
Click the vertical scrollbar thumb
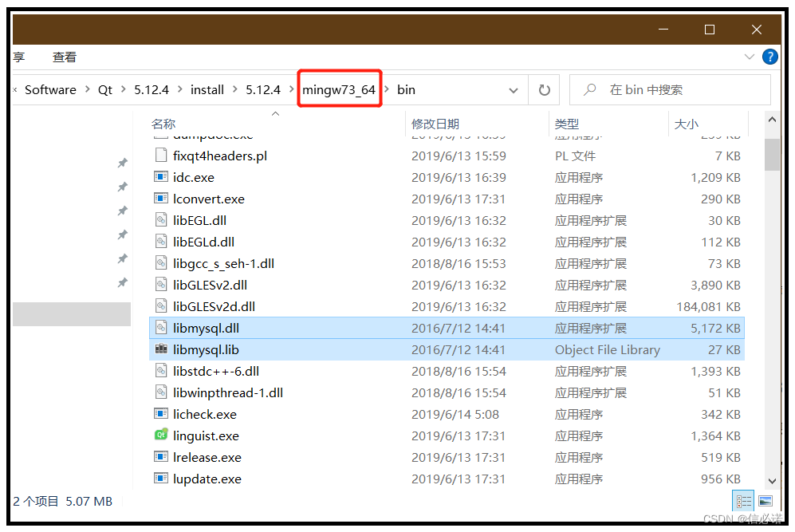point(772,155)
